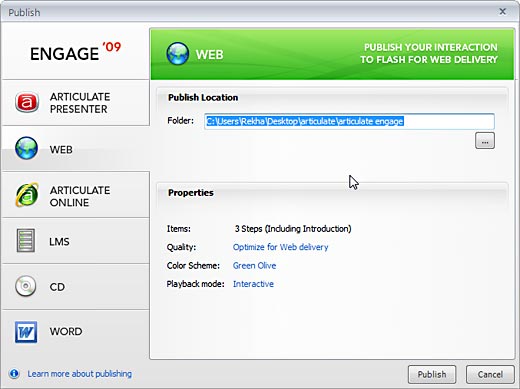
Task: Click the blue info icon near Learn more
Action: (14, 374)
